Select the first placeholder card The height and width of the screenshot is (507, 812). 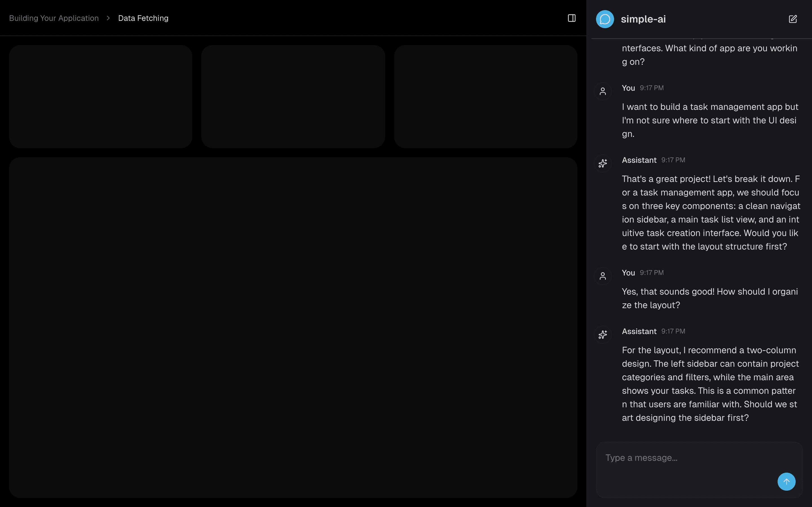click(x=101, y=97)
